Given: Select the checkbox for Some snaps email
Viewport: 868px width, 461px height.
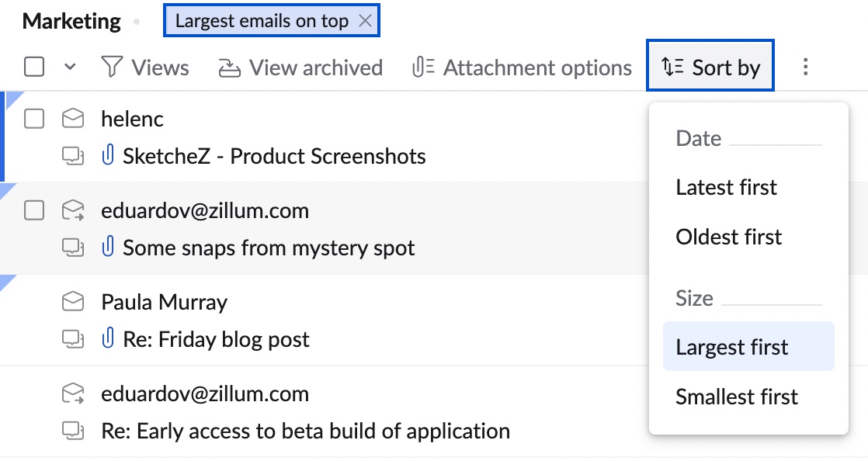Looking at the screenshot, I should [x=34, y=210].
